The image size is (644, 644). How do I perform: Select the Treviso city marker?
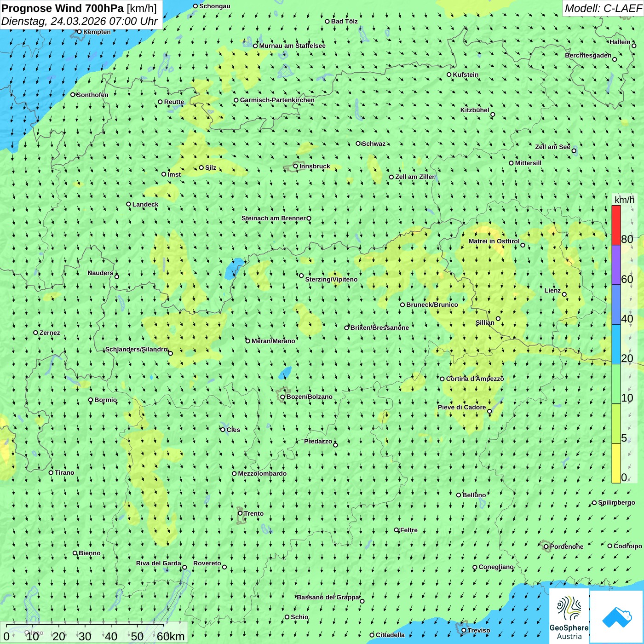point(464,630)
